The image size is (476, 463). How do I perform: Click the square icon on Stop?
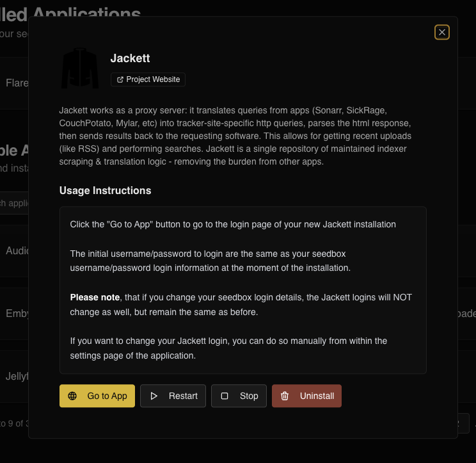click(x=225, y=396)
